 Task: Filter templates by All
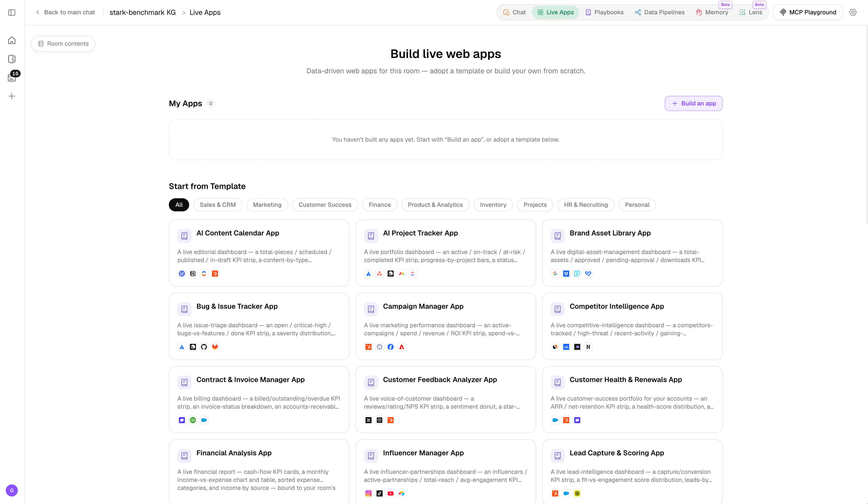(x=179, y=205)
